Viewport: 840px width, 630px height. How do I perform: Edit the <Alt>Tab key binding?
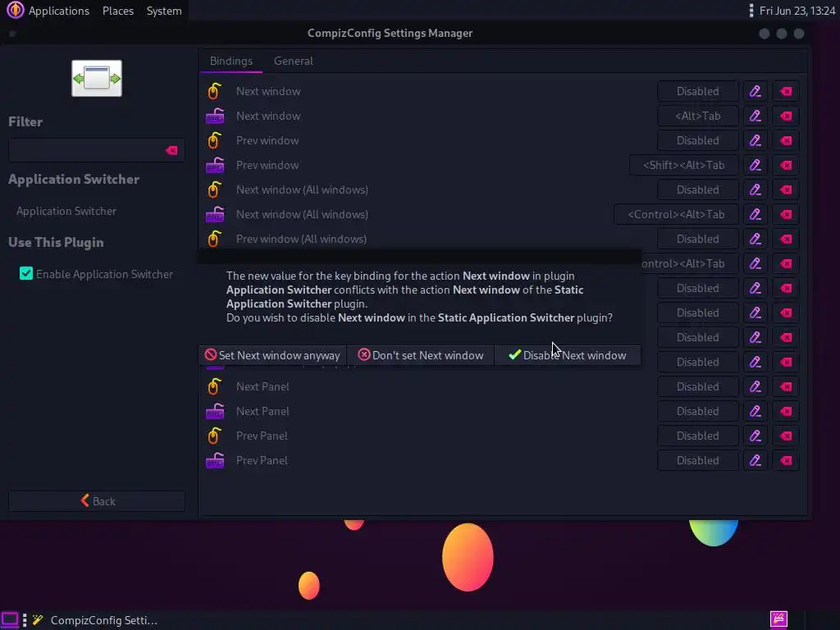(756, 116)
